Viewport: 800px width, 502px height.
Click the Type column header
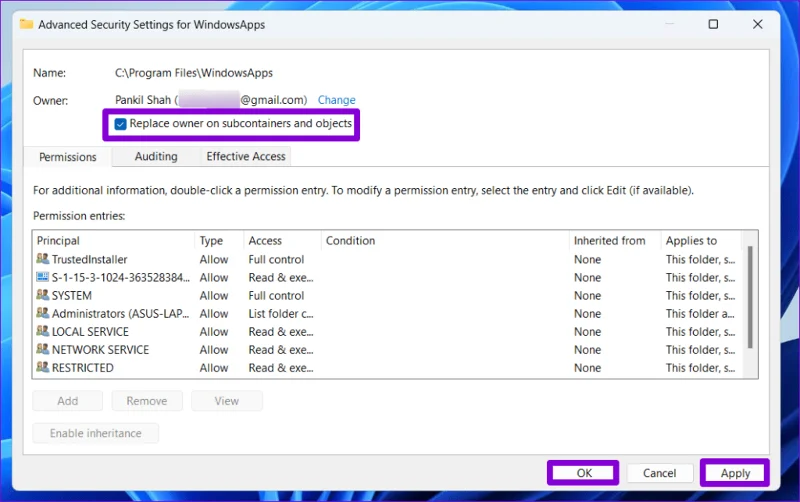coord(219,240)
